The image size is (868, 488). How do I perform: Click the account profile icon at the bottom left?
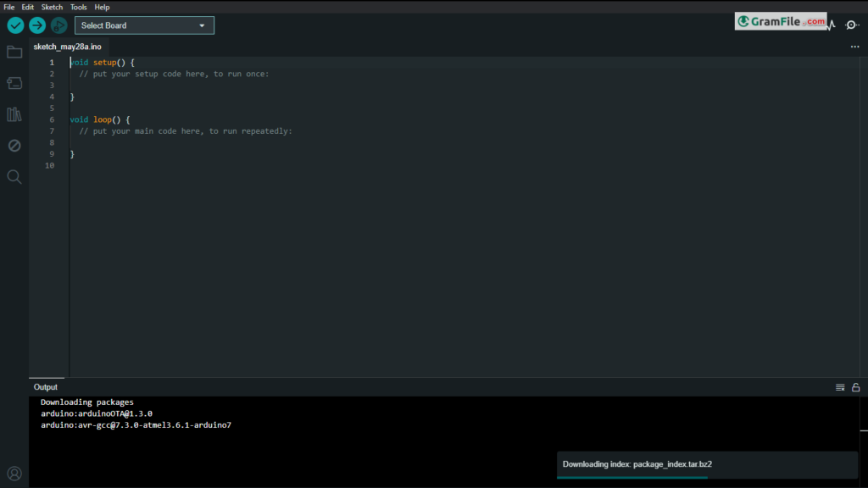click(x=14, y=473)
